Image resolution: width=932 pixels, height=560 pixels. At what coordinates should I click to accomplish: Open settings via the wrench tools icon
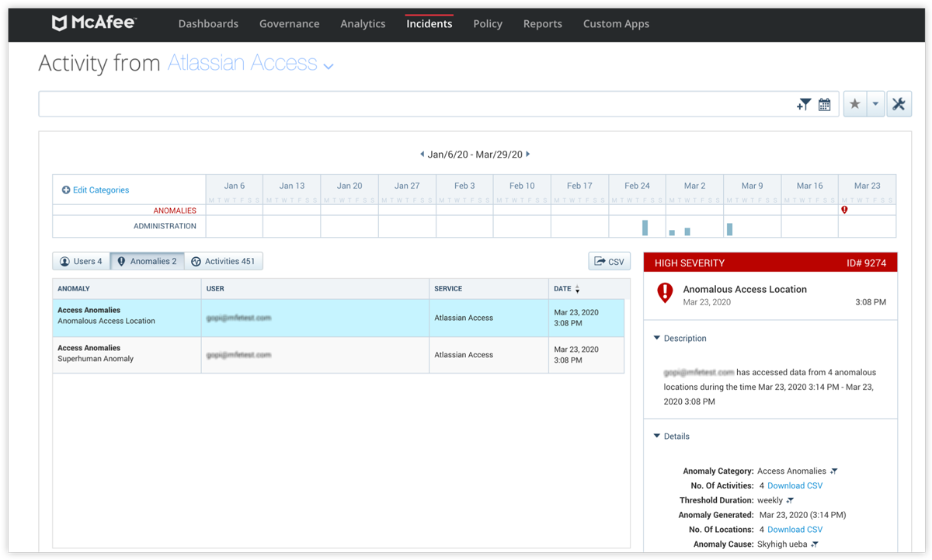pyautogui.click(x=899, y=103)
